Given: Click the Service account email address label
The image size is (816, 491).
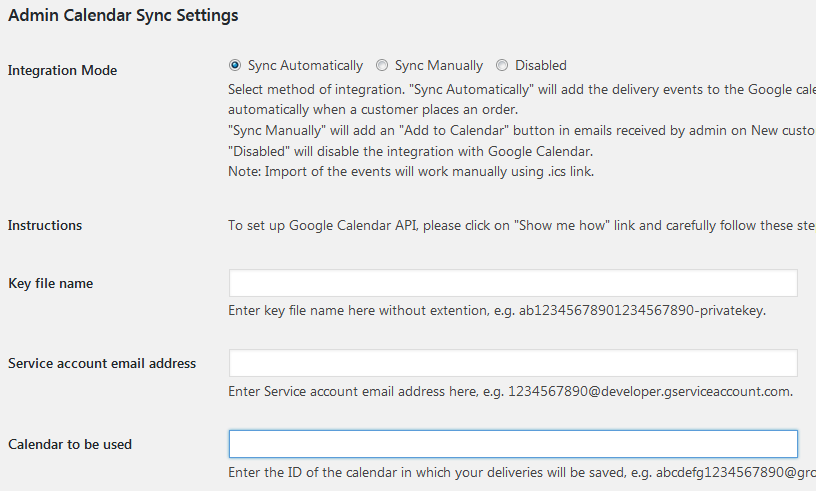Looking at the screenshot, I should coord(102,363).
